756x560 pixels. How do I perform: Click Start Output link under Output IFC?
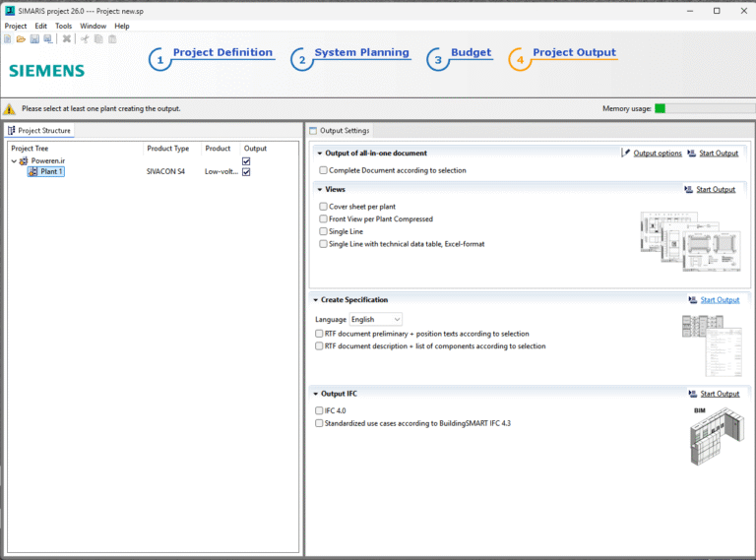coord(720,394)
